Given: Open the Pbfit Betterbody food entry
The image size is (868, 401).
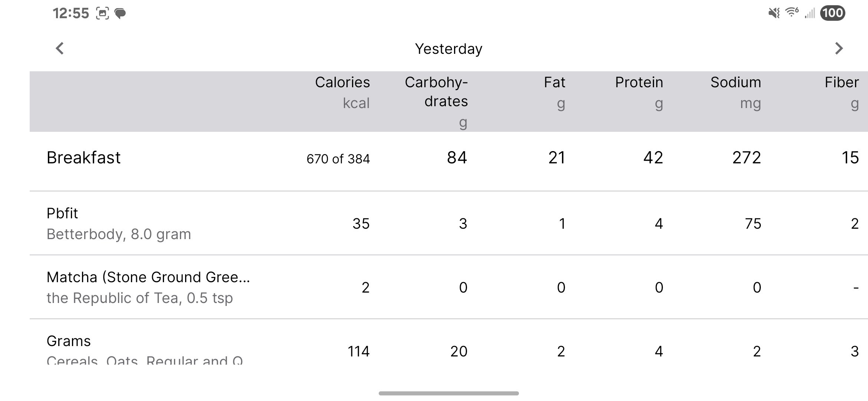Looking at the screenshot, I should 119,223.
